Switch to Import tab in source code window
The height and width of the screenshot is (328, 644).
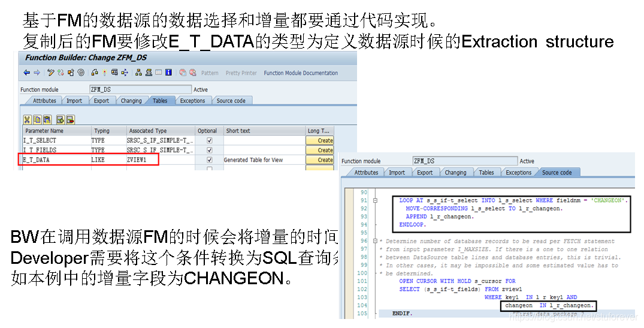(x=397, y=173)
